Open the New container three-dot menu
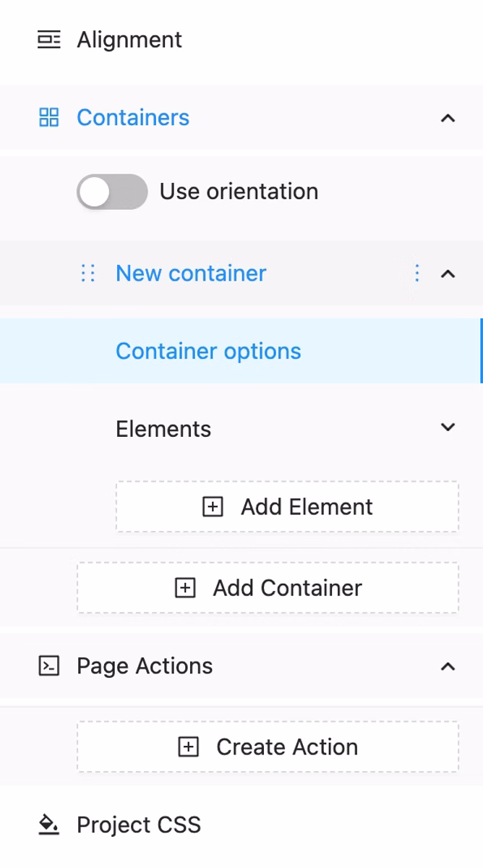 click(416, 273)
